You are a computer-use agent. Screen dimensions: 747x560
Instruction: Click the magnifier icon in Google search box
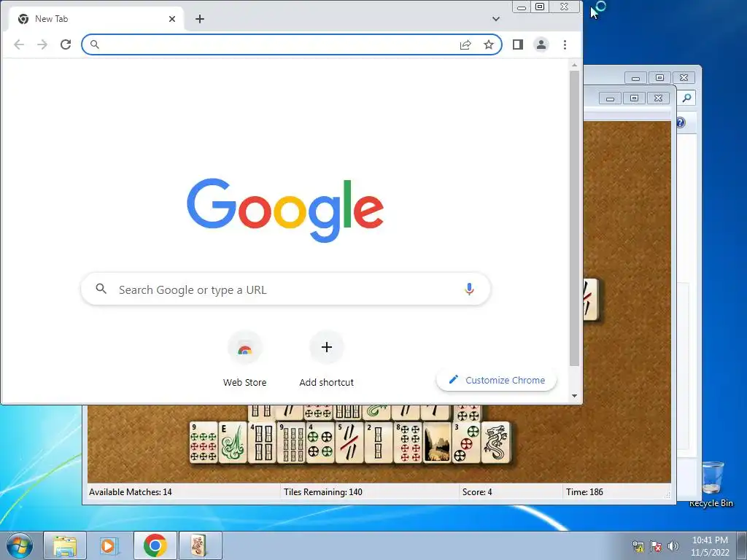pyautogui.click(x=101, y=289)
